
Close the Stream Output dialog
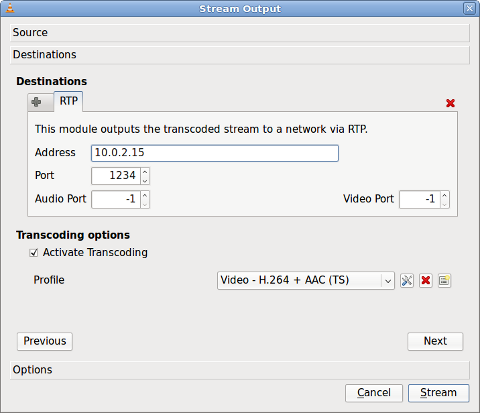pyautogui.click(x=469, y=8)
